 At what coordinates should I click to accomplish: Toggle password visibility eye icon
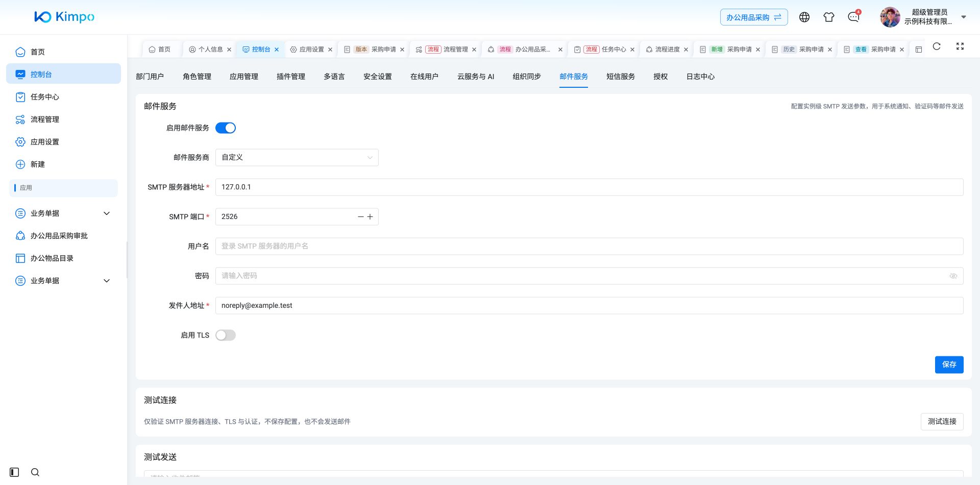click(953, 276)
